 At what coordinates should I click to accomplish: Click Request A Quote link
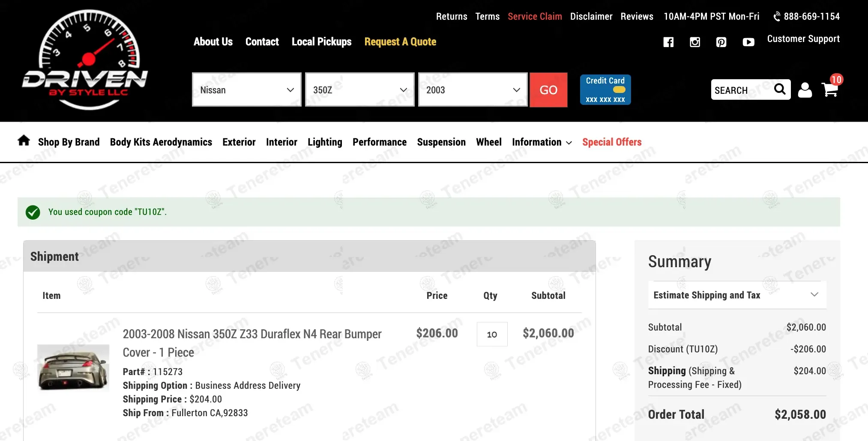pos(400,42)
